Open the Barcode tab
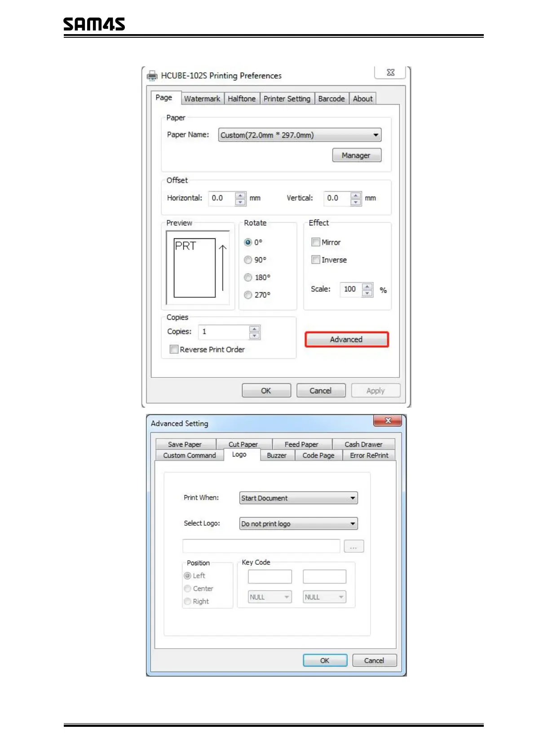535x756 pixels. 332,99
